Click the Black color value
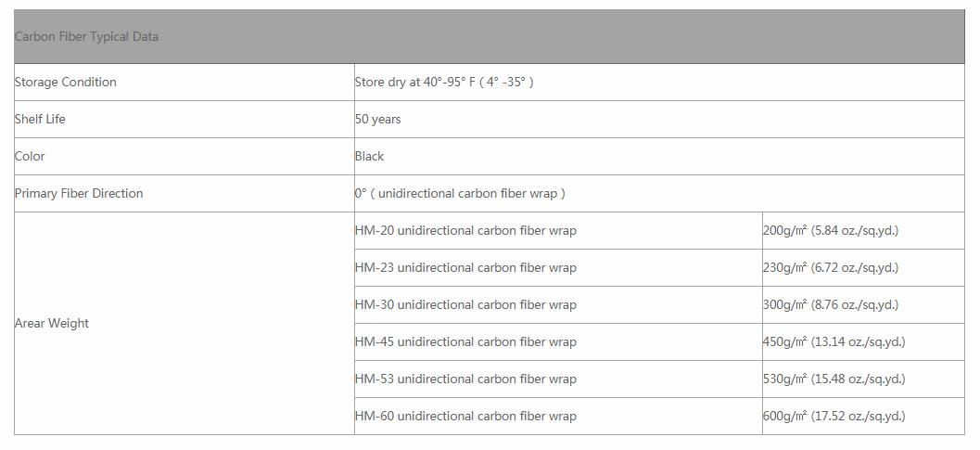This screenshot has height=450, width=980. [x=369, y=157]
